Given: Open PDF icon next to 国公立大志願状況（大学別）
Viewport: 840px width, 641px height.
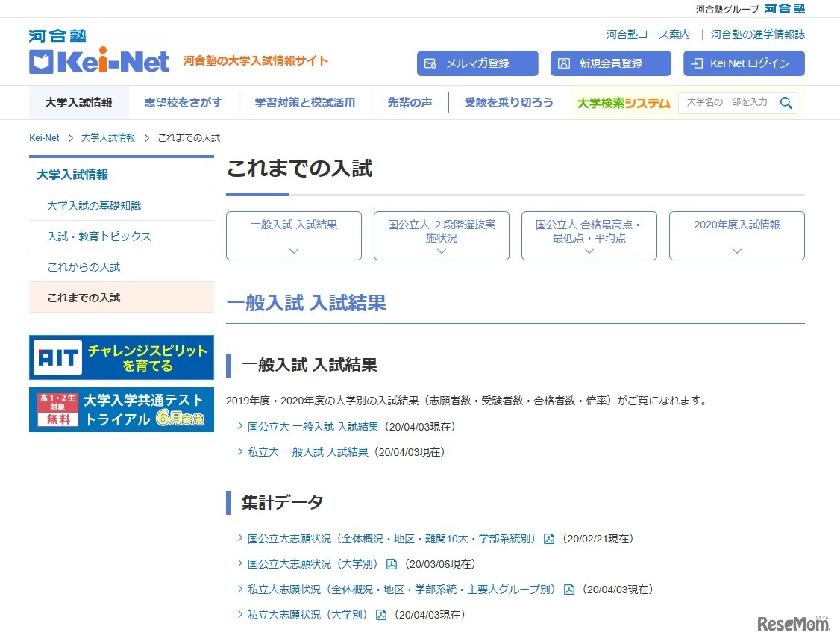Looking at the screenshot, I should (392, 563).
